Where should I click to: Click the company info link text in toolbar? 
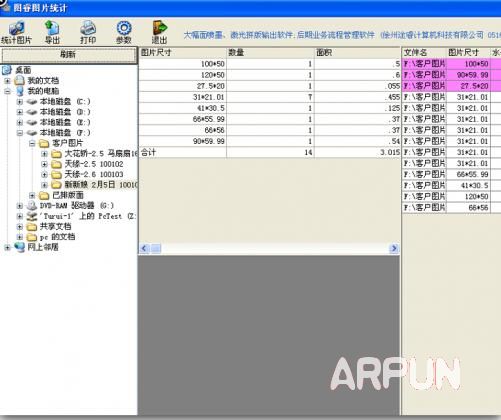pyautogui.click(x=342, y=35)
